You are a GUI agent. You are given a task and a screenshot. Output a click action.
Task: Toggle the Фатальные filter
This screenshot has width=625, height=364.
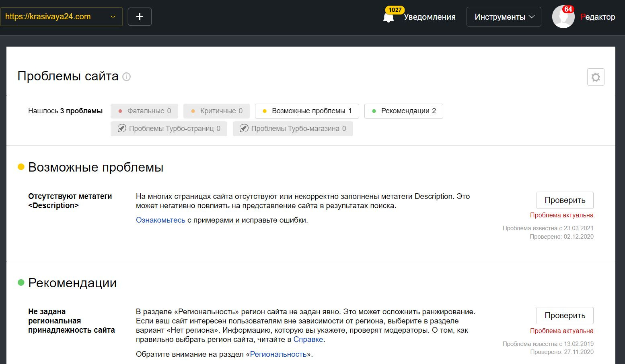click(145, 111)
